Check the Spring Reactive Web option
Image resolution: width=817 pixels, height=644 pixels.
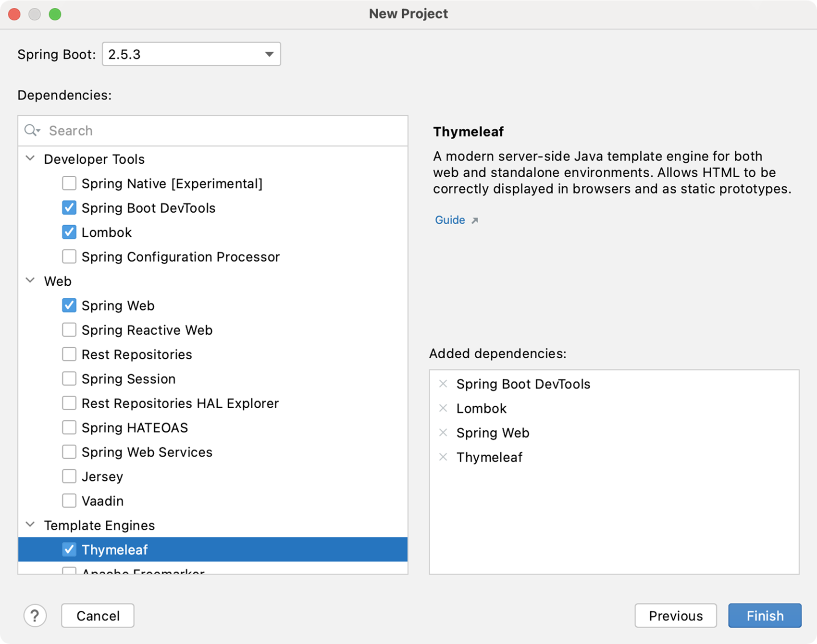tap(69, 330)
